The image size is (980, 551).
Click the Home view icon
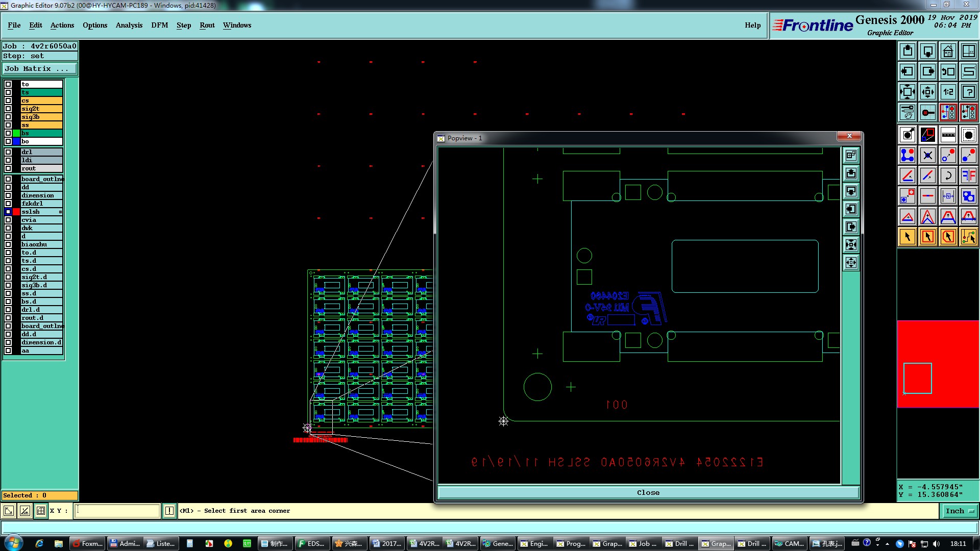click(x=948, y=52)
